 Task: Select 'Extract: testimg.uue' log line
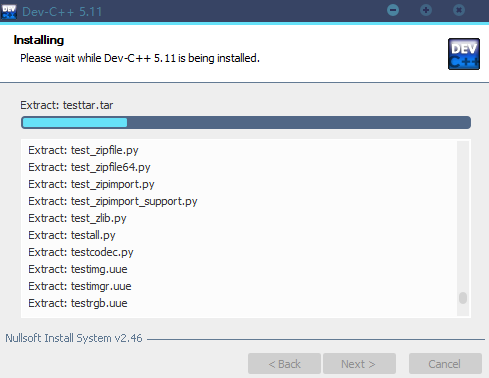(78, 269)
